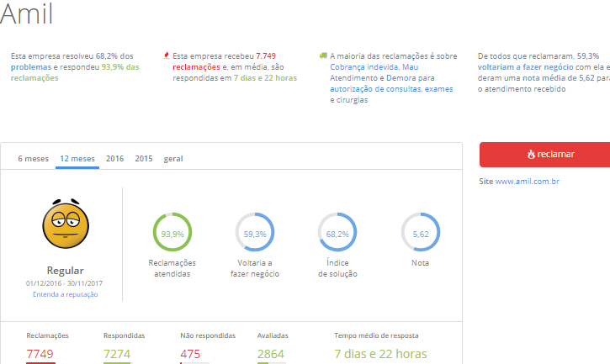Click the Regular reputation face icon
This screenshot has width=610, height=364.
click(65, 223)
